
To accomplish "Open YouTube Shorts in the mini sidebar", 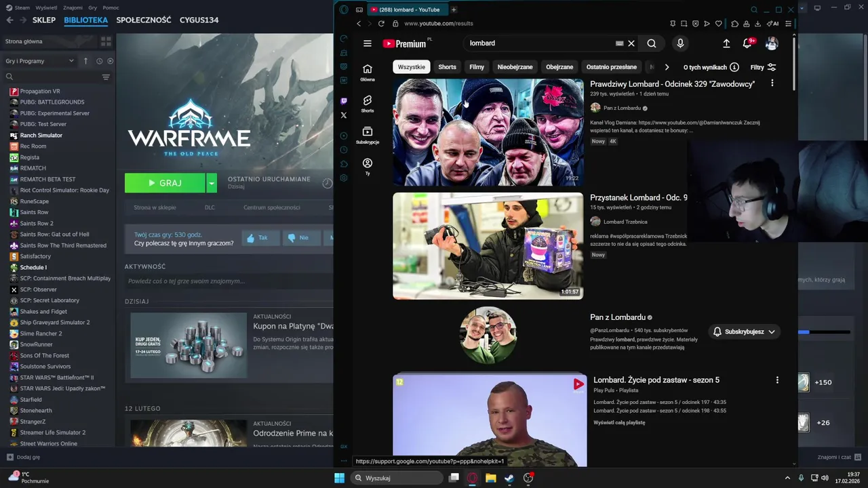I will point(368,103).
